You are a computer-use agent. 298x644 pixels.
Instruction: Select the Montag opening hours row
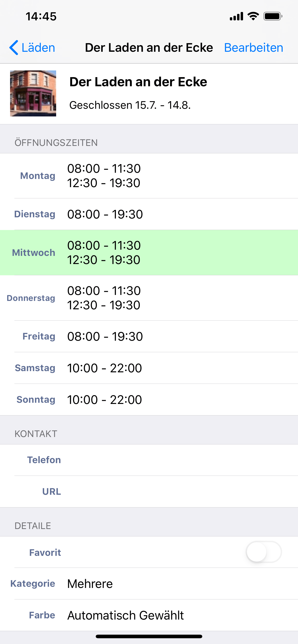pos(149,176)
